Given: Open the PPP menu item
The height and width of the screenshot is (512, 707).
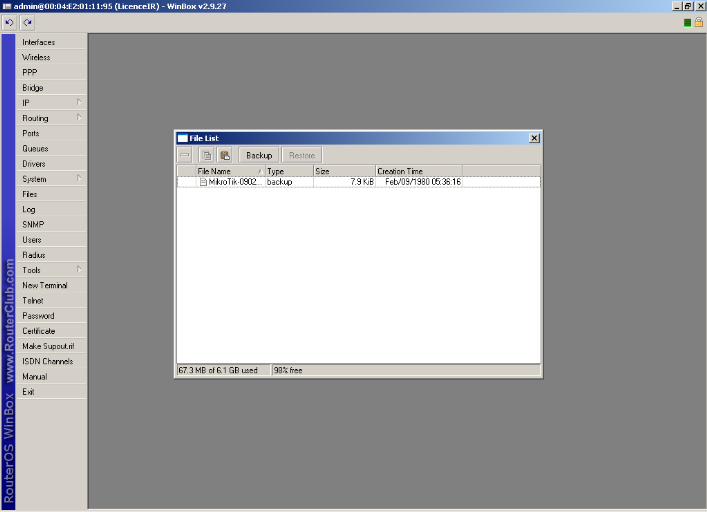Looking at the screenshot, I should tap(51, 73).
